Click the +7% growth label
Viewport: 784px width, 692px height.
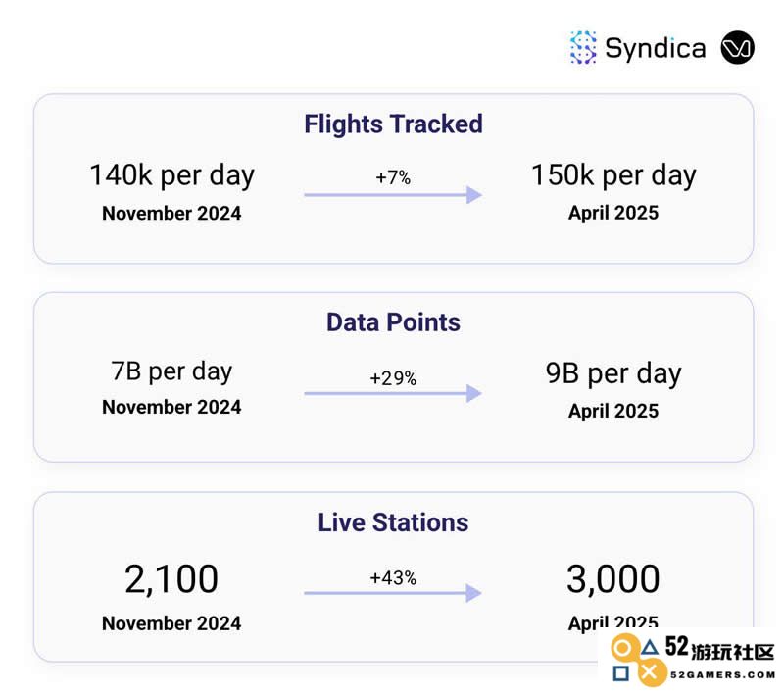393,177
